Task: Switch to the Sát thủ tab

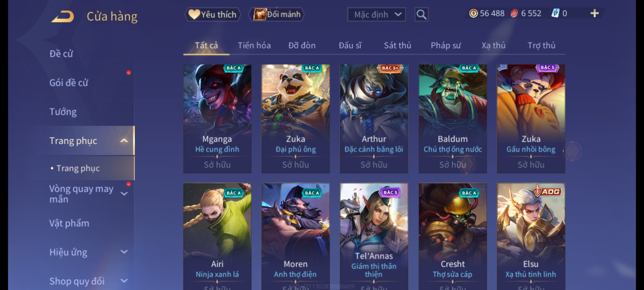Action: point(397,45)
